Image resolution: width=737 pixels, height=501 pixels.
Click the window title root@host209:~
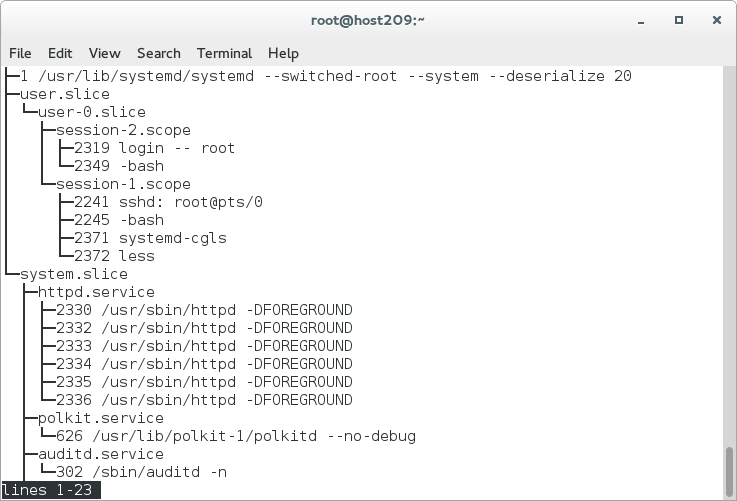pos(368,21)
